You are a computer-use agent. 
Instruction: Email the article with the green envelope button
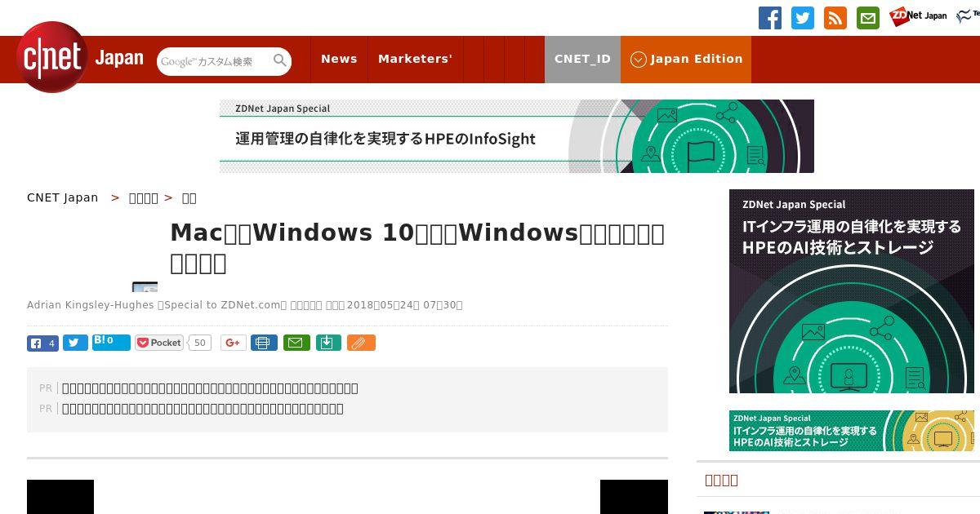tap(296, 343)
